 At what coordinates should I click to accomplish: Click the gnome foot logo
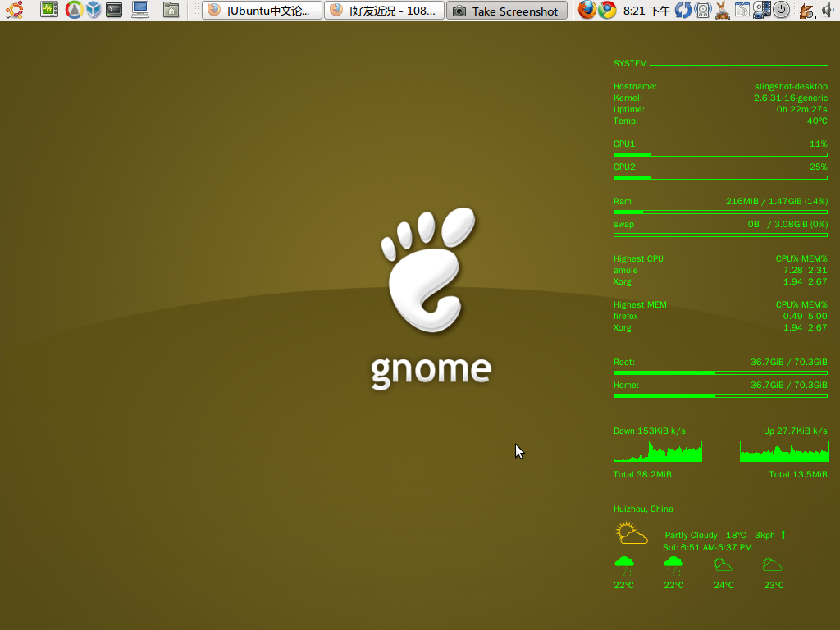tap(429, 270)
